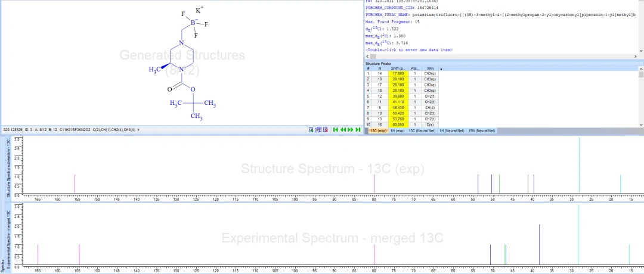Click first blue icon beside navigation arrows

pyautogui.click(x=311, y=130)
